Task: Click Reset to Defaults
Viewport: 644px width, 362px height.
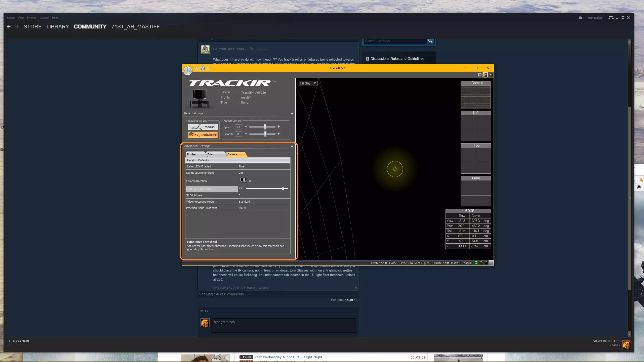Action: [x=198, y=160]
